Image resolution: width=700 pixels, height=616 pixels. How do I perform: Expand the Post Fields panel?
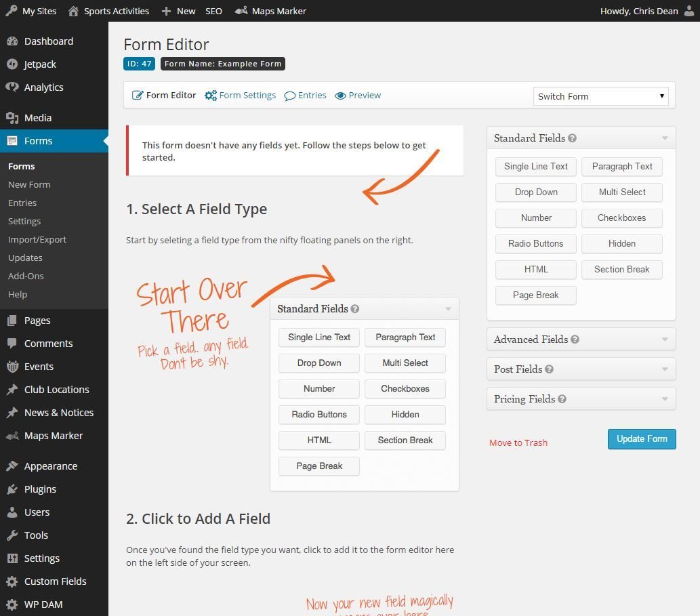coord(664,369)
